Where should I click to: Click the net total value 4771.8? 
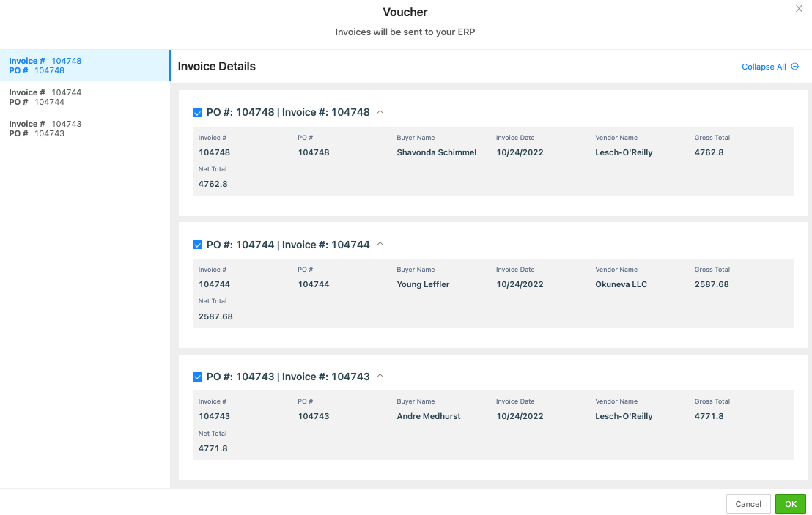[x=213, y=449]
